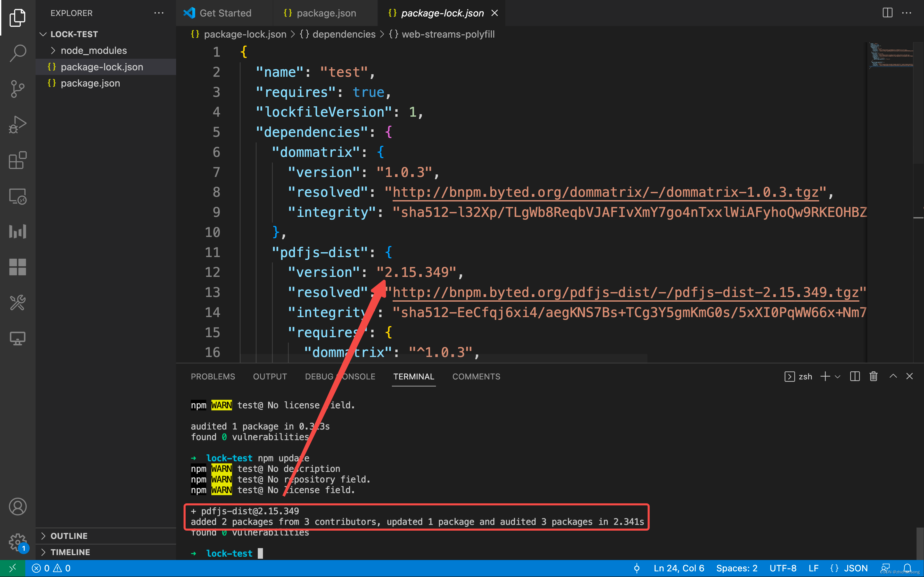The width and height of the screenshot is (924, 577).
Task: Split the editor to the right
Action: click(887, 13)
